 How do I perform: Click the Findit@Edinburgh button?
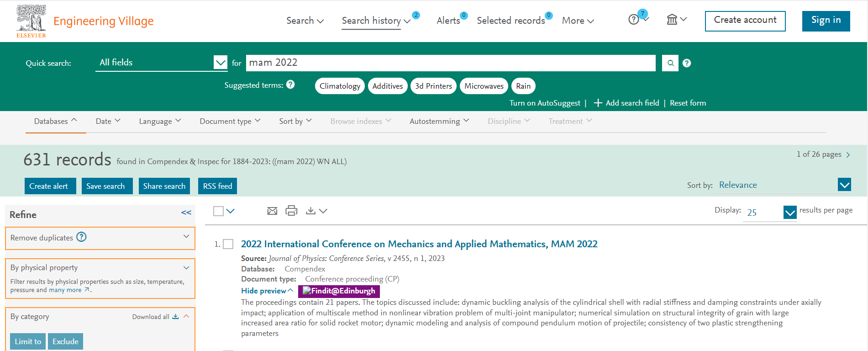[339, 291]
